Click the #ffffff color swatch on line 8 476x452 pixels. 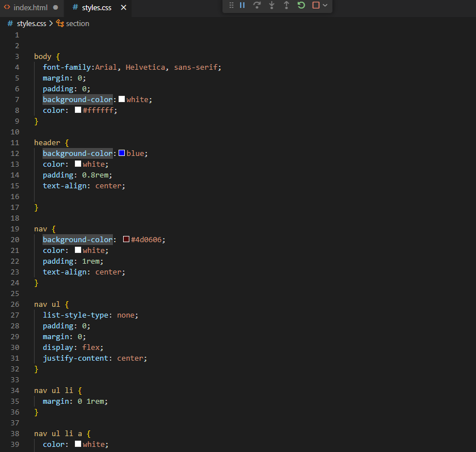tap(78, 110)
